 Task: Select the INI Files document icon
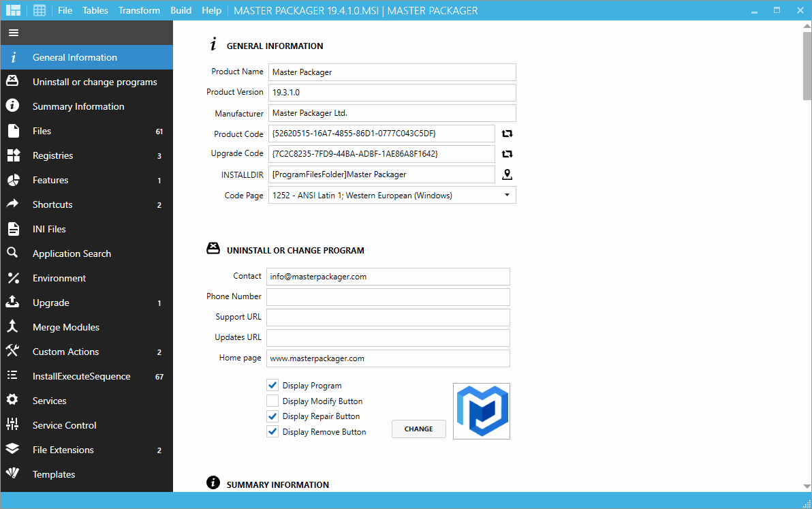click(x=14, y=228)
